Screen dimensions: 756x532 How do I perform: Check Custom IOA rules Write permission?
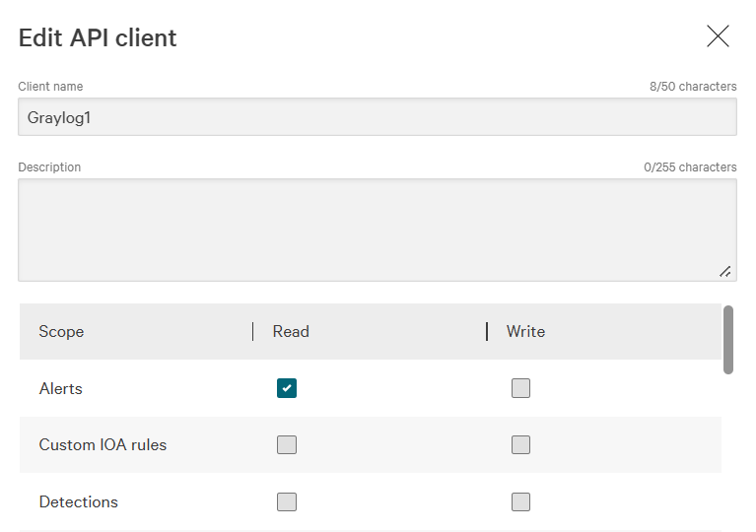[520, 444]
